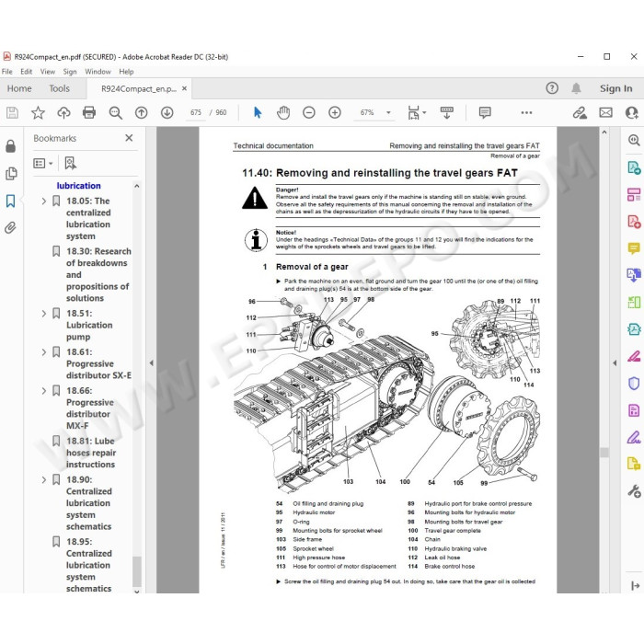Open the Protect shield tool in the right pane
Screen dimensions: 644x644
tap(634, 384)
